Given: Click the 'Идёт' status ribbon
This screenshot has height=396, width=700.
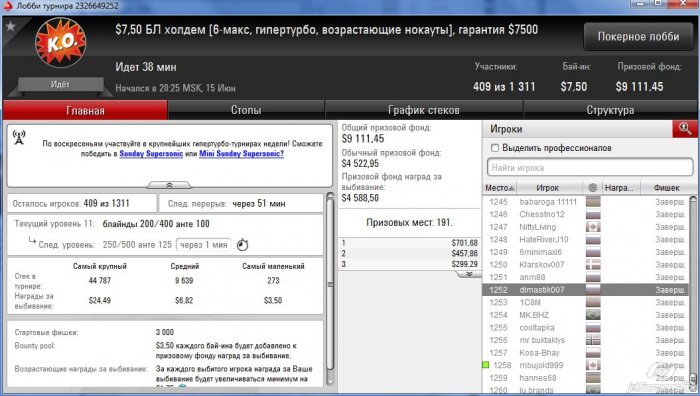Looking at the screenshot, I should [60, 84].
